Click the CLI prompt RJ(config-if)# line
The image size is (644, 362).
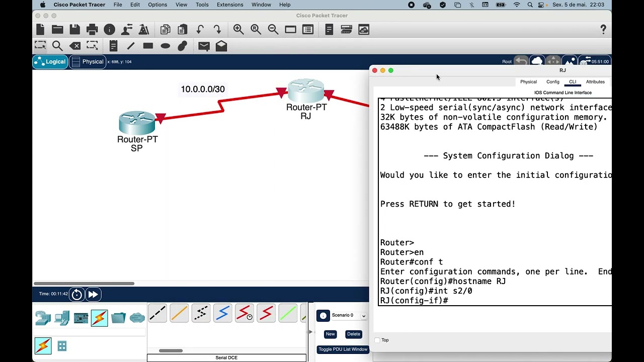tap(414, 301)
